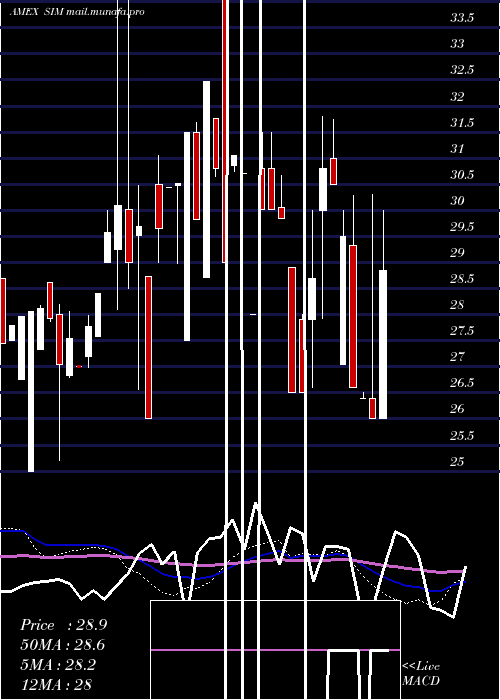Click the tall white candle reaching 32.3

pyautogui.click(x=206, y=179)
